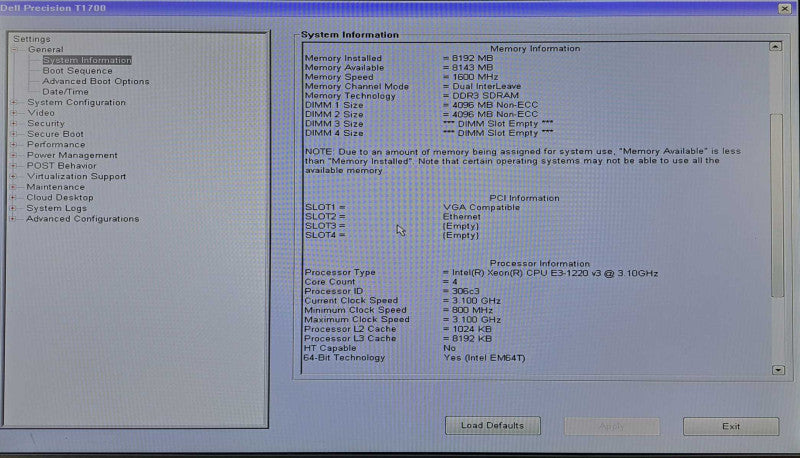Viewport: 800px width, 458px height.
Task: Select the Cloud Desktop label
Action: pyautogui.click(x=60, y=197)
